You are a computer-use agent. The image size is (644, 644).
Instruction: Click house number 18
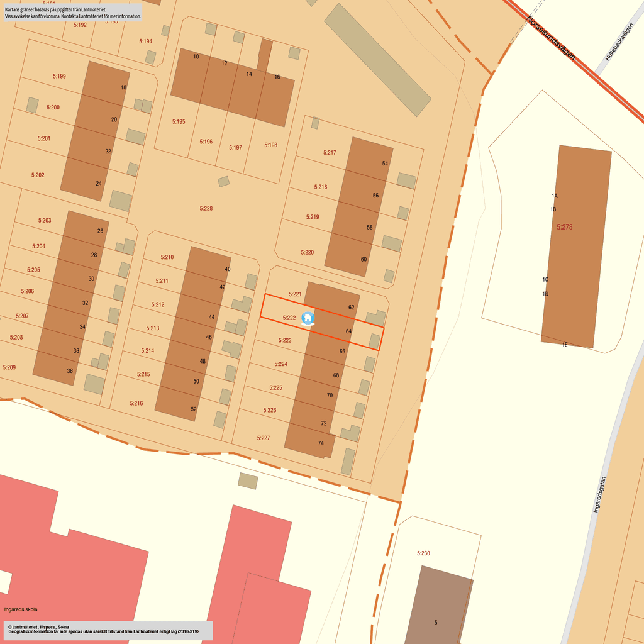124,87
